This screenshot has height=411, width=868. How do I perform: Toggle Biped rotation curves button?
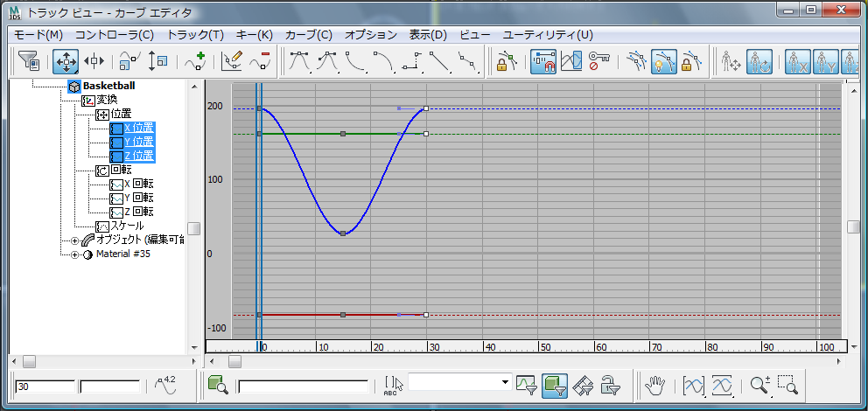(x=759, y=61)
